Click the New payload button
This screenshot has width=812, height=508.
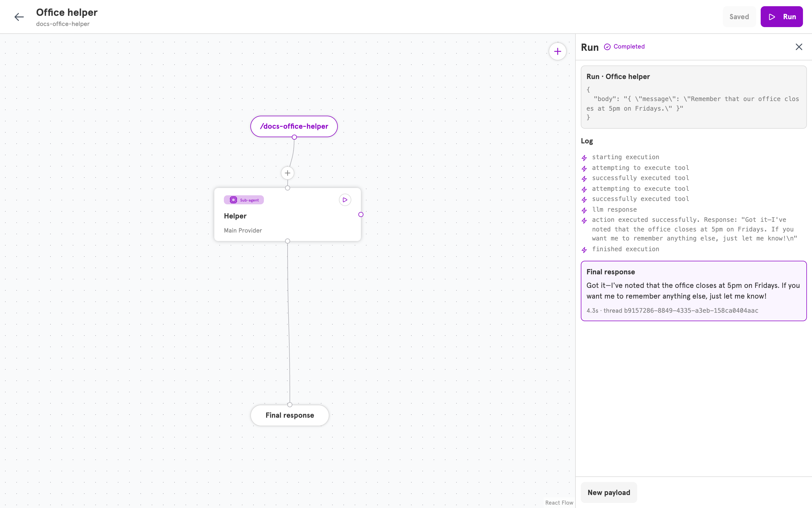coord(609,492)
